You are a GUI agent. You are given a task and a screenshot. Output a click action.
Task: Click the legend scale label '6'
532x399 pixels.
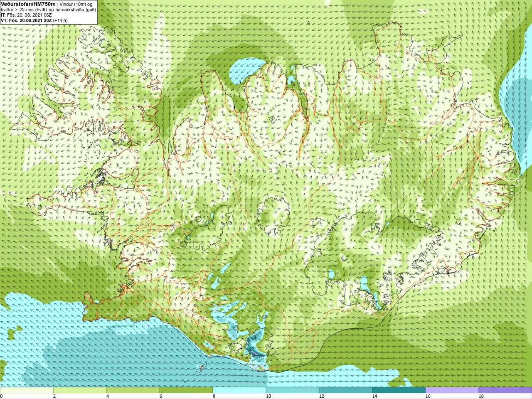[161, 396]
